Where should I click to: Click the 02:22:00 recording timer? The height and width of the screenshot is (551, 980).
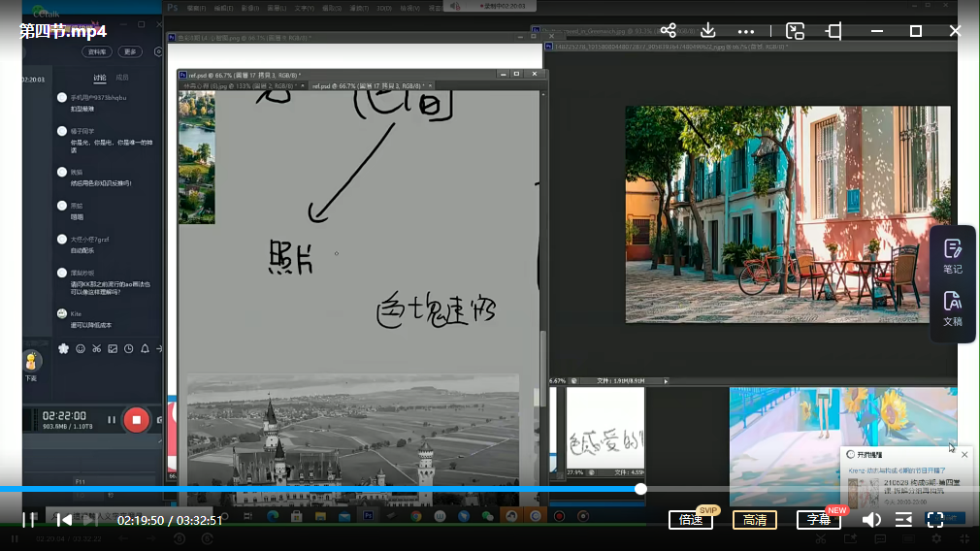pyautogui.click(x=64, y=415)
